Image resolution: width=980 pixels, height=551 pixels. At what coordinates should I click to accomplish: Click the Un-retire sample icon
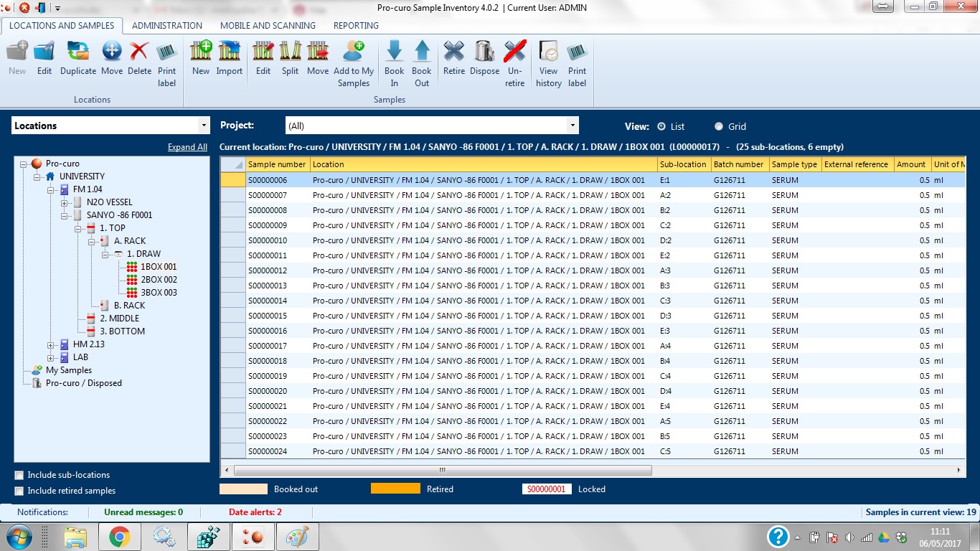pos(514,52)
